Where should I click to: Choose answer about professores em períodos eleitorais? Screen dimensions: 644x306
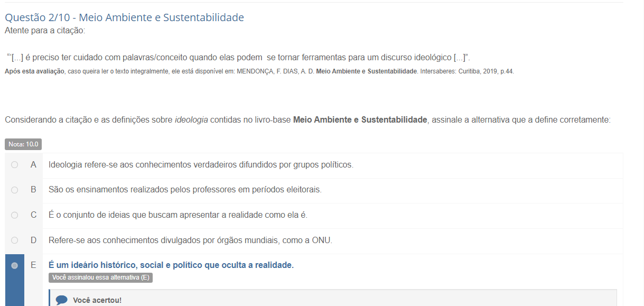click(185, 190)
